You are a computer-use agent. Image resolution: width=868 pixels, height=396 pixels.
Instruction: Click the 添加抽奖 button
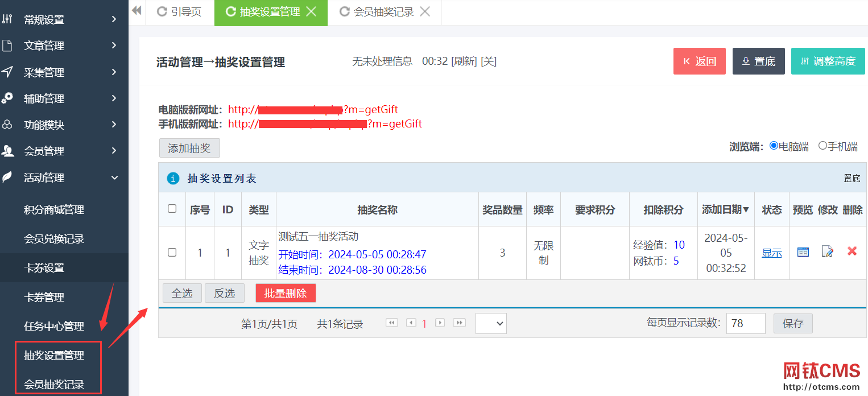point(189,148)
